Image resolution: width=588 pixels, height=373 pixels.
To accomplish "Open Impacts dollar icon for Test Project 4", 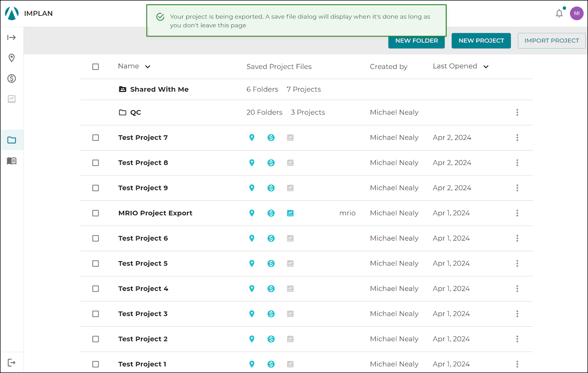I will 271,289.
